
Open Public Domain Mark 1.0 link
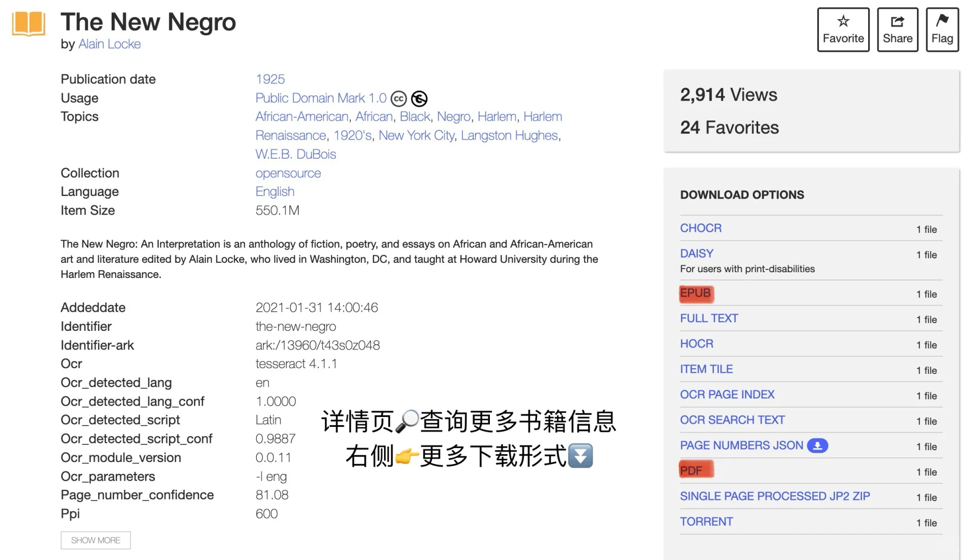321,98
